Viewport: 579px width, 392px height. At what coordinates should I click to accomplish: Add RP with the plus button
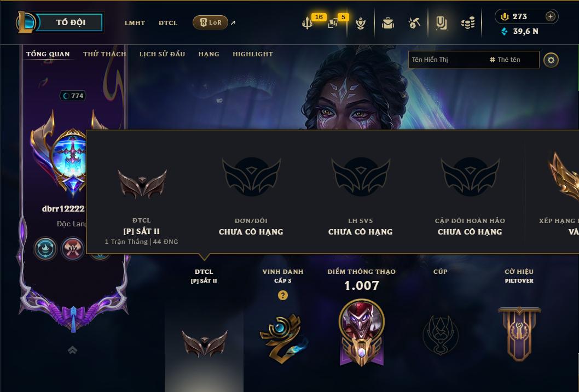point(550,16)
